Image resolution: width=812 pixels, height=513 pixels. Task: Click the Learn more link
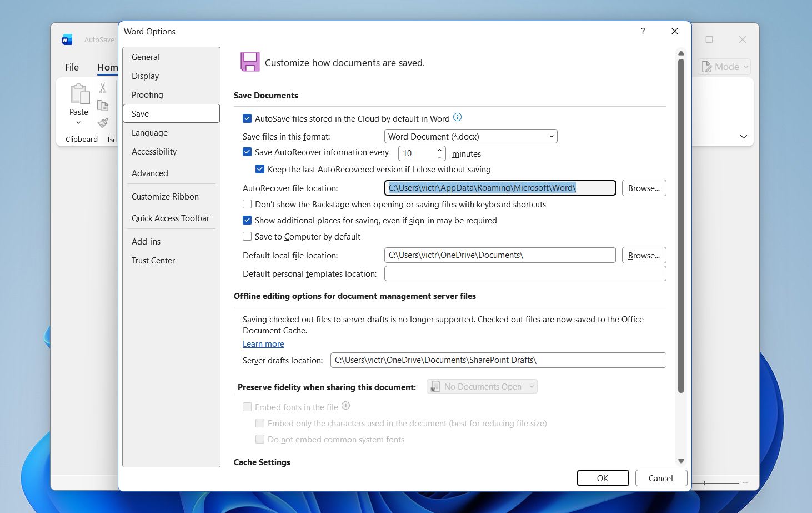tap(263, 343)
